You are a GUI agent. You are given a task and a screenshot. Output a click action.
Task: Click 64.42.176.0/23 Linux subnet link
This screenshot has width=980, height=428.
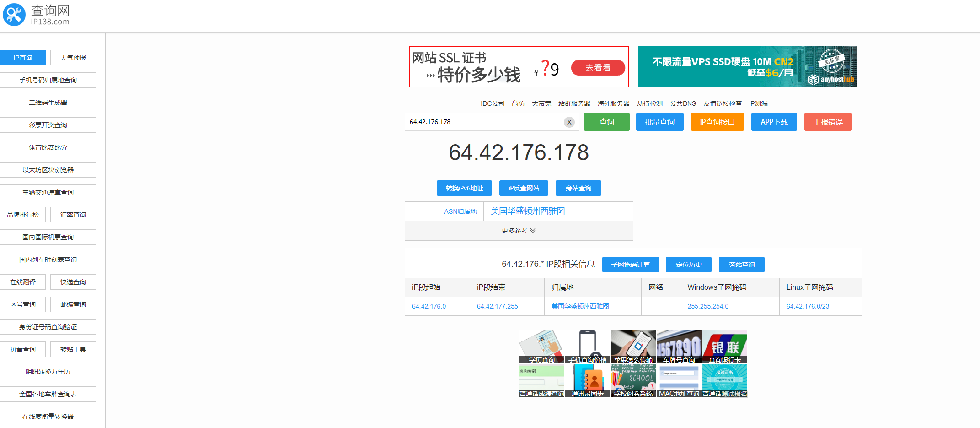pos(808,306)
